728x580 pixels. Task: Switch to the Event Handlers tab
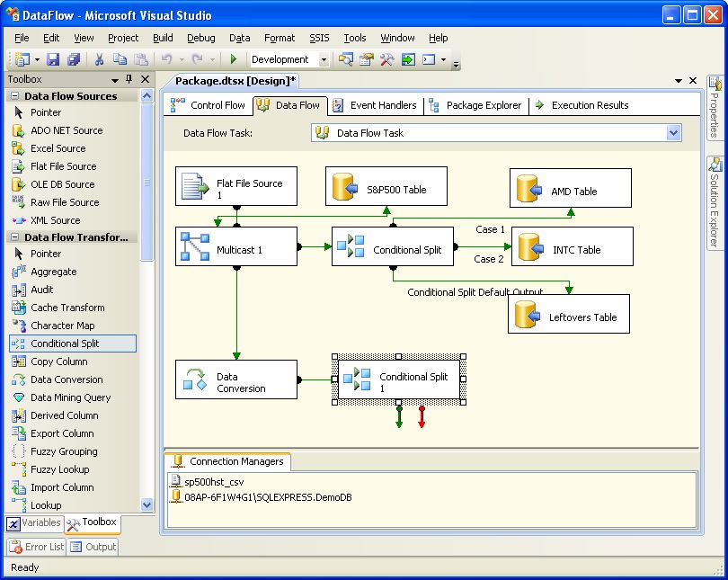pyautogui.click(x=375, y=105)
